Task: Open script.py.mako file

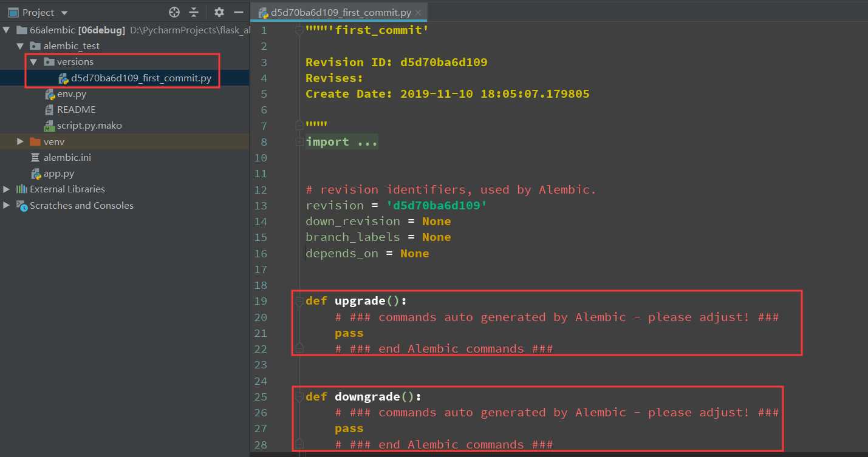Action: coord(89,126)
